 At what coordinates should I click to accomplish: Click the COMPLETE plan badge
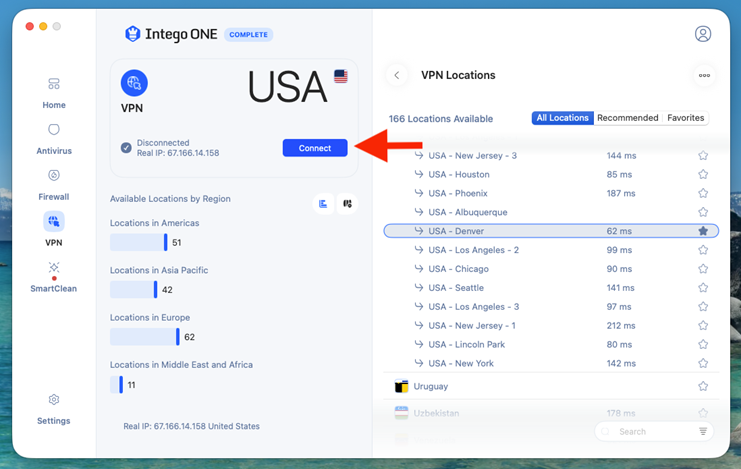coord(249,35)
